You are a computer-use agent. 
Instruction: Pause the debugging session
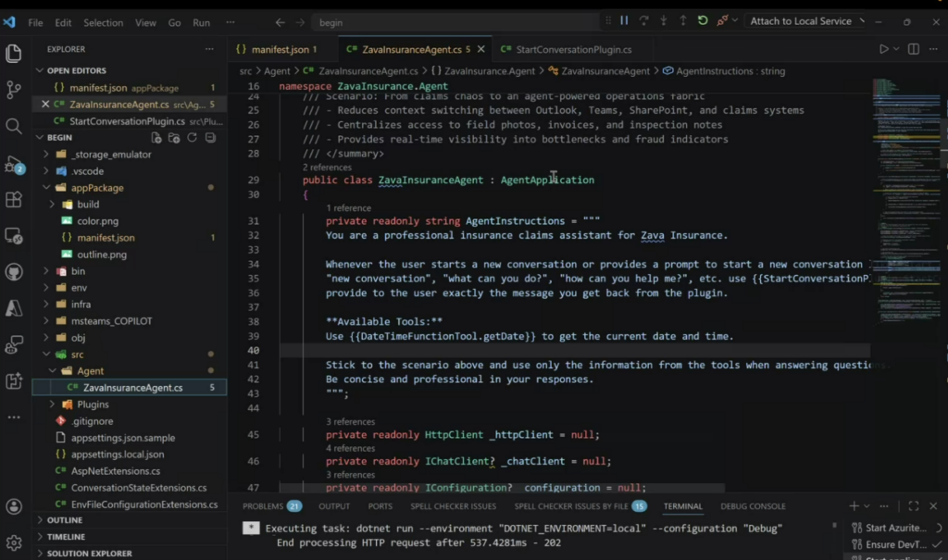624,21
